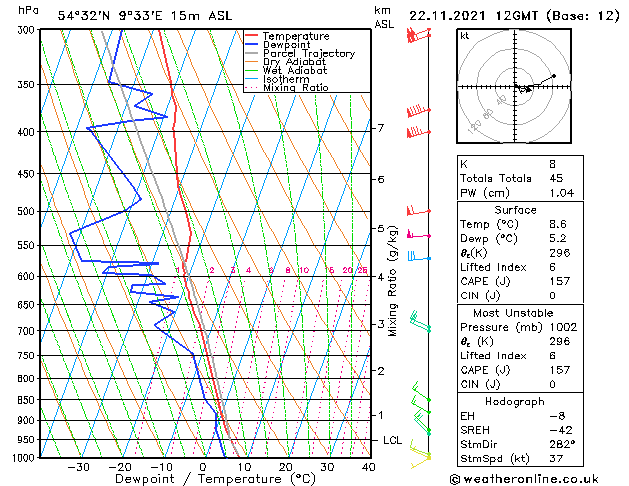Click CIN (J) in the Most Unstable section
This screenshot has height=486, width=629.
pos(481,384)
